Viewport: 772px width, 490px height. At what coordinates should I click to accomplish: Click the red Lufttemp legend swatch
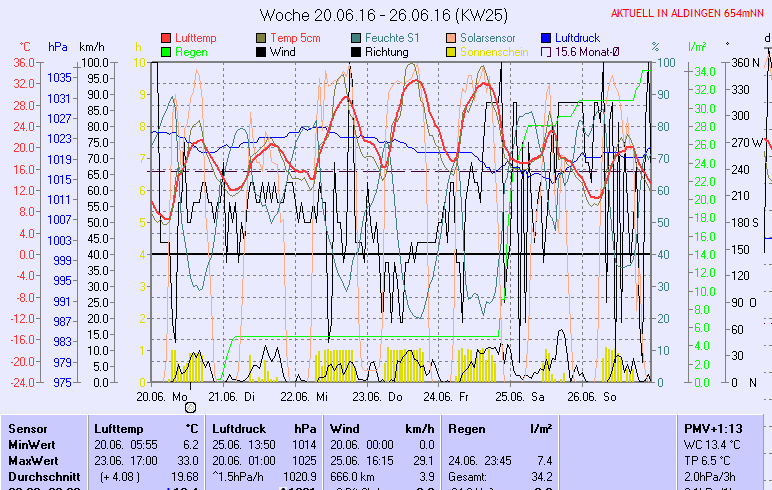(166, 38)
